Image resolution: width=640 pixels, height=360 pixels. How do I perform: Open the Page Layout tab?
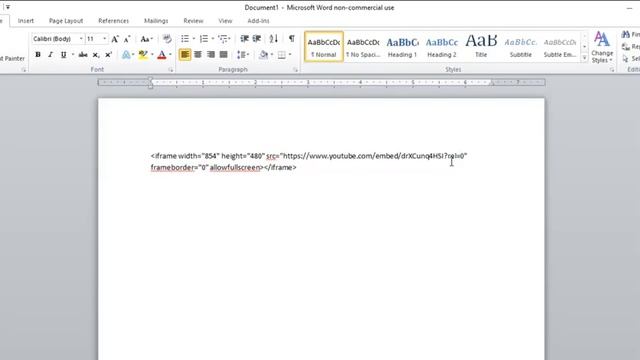pos(66,21)
